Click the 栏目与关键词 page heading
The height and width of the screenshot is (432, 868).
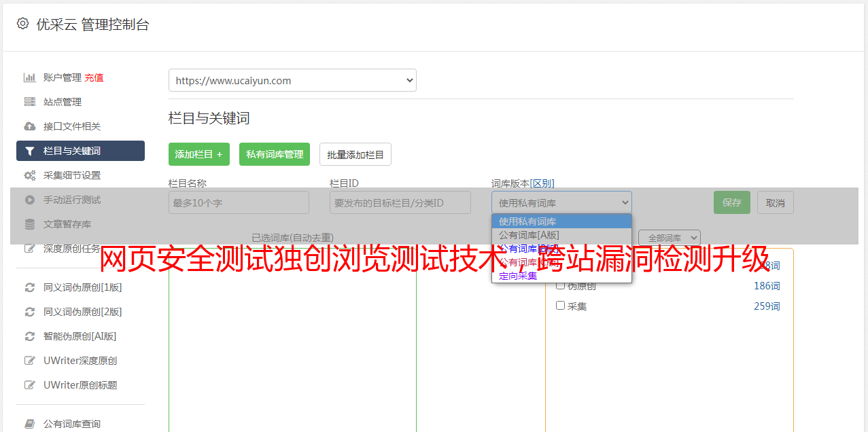209,118
